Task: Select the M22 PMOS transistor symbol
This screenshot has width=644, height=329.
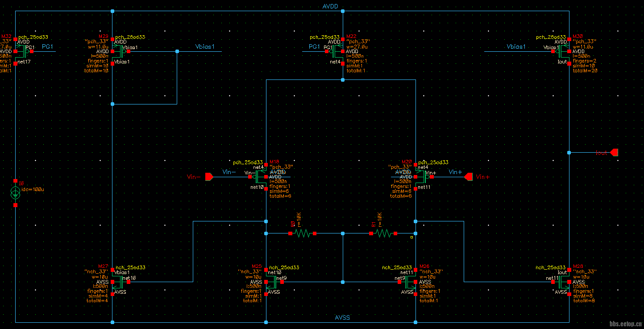Action: pyautogui.click(x=337, y=51)
